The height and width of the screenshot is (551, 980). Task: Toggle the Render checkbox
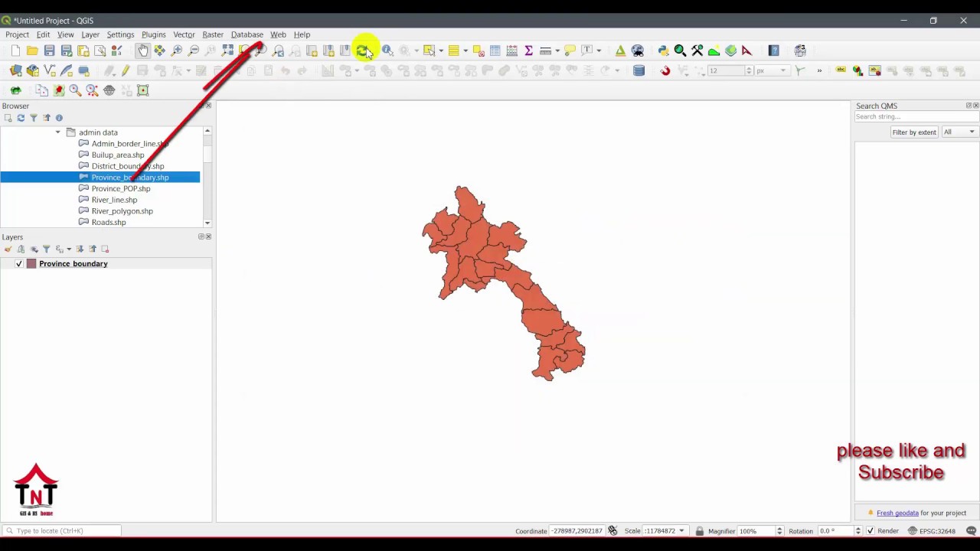(x=870, y=531)
